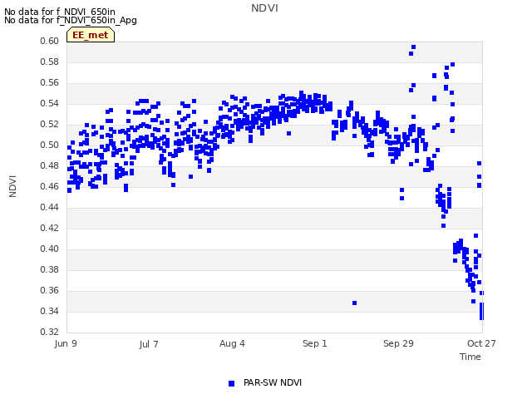Click the 0.40 y-axis value
Screen dimensions: 532x399
tap(50, 249)
